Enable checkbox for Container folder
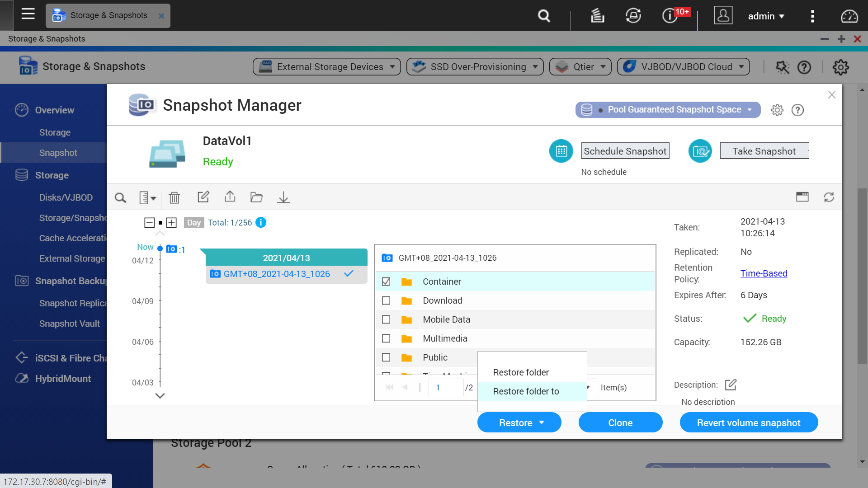The height and width of the screenshot is (488, 868). [x=386, y=281]
